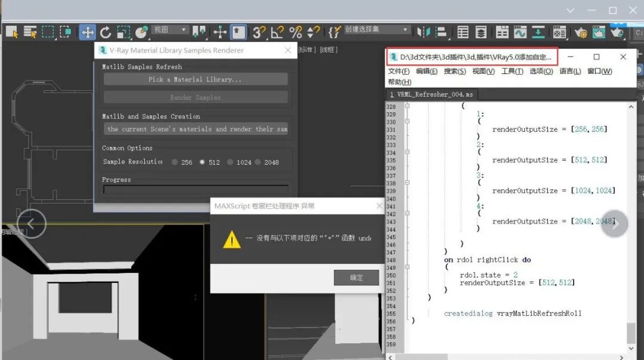Click the Render Samples button
This screenshot has width=644, height=360.
(196, 97)
